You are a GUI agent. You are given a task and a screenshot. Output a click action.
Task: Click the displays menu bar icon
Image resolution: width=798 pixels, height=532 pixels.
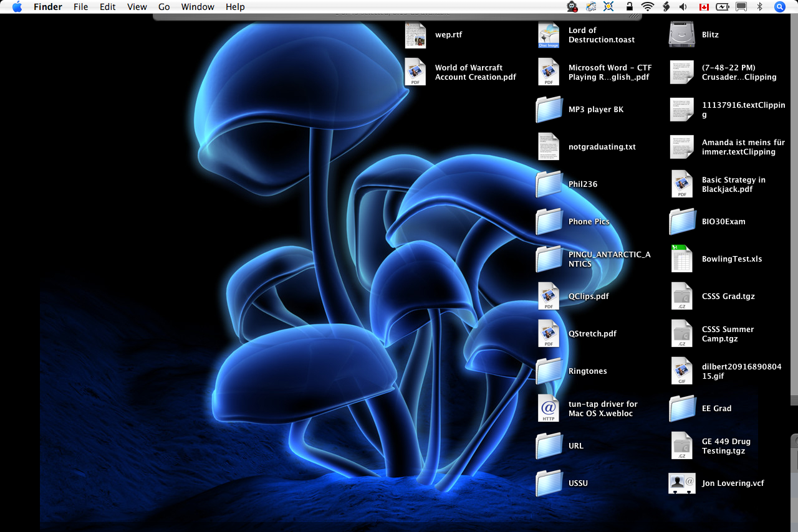(741, 7)
